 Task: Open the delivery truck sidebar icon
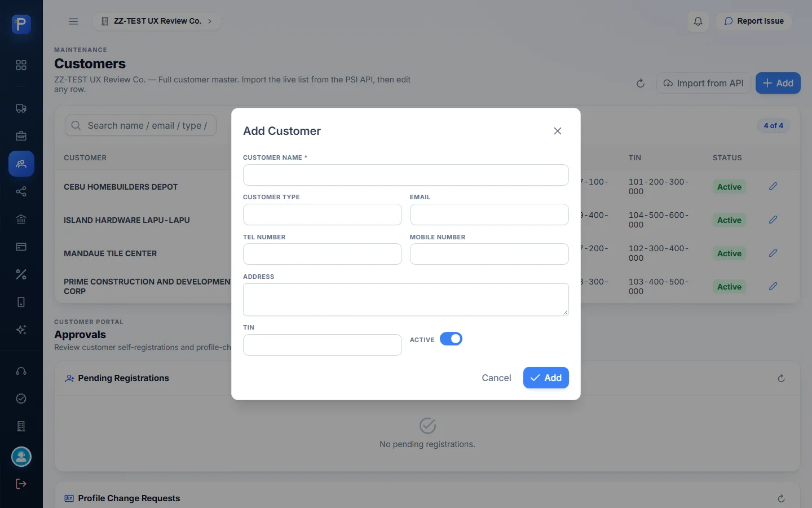pos(21,108)
